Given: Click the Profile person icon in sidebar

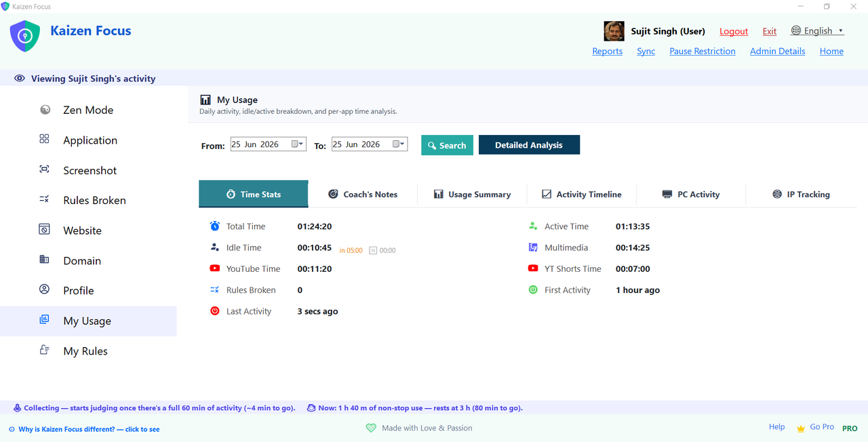Looking at the screenshot, I should [44, 289].
